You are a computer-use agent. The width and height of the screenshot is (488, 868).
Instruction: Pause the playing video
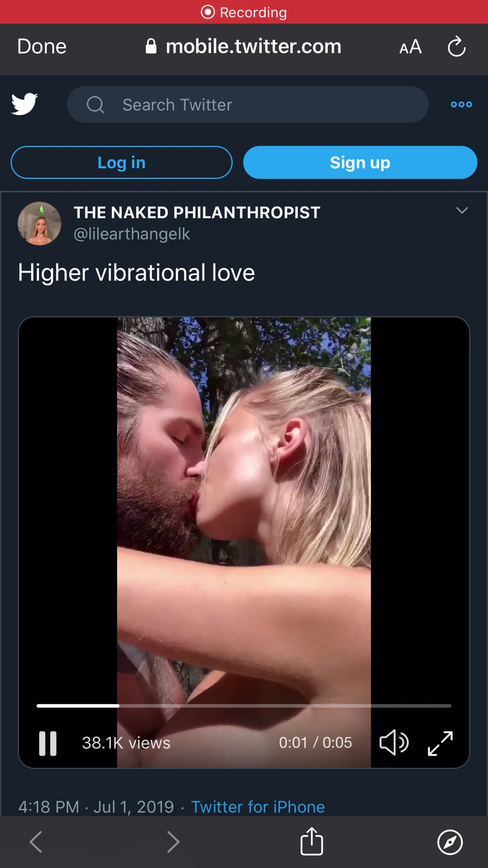47,743
